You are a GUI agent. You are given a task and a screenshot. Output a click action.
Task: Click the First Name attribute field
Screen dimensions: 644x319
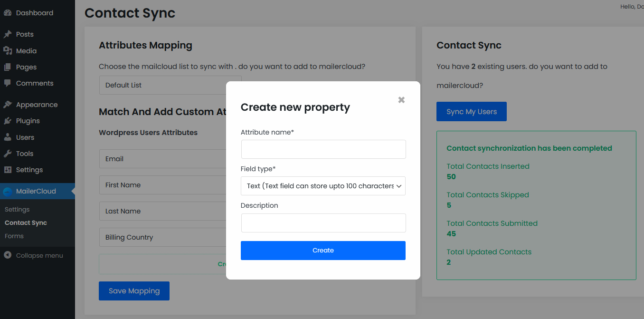click(x=162, y=185)
